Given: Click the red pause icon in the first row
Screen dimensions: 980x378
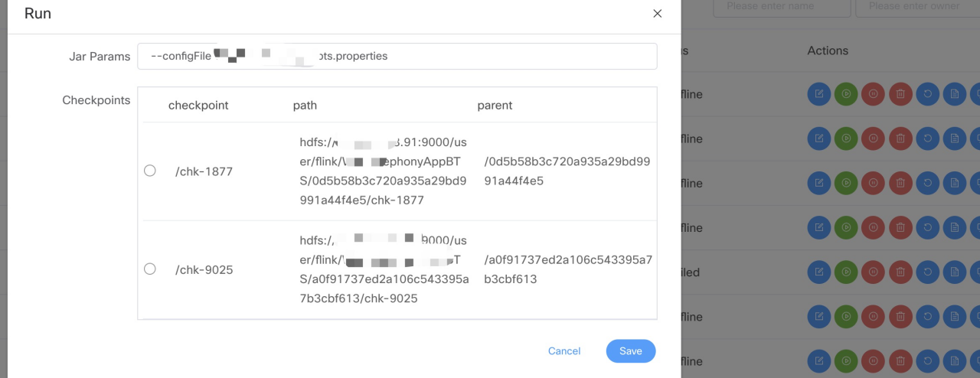Looking at the screenshot, I should click(873, 94).
